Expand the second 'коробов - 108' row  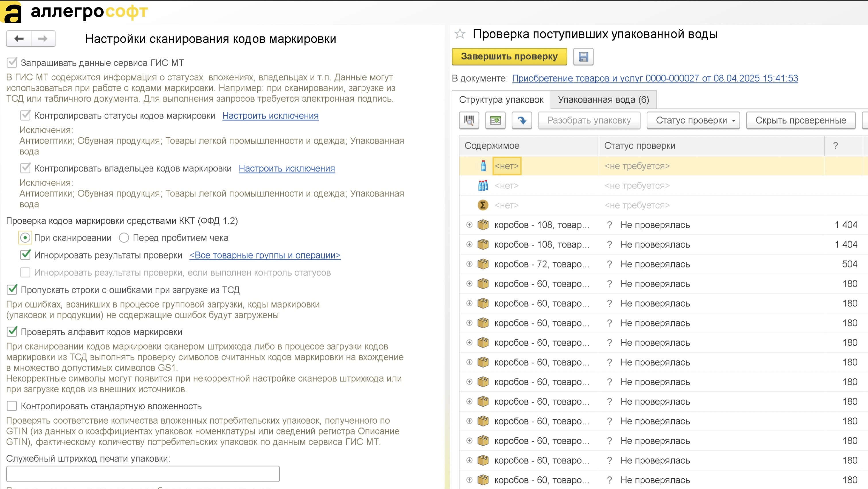tap(469, 244)
